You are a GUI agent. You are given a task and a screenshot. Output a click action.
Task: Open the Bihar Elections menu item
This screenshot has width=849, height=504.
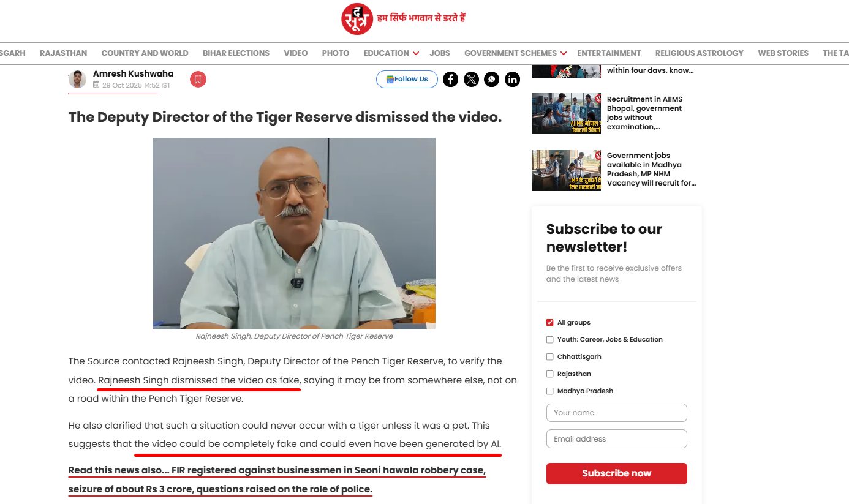(236, 53)
